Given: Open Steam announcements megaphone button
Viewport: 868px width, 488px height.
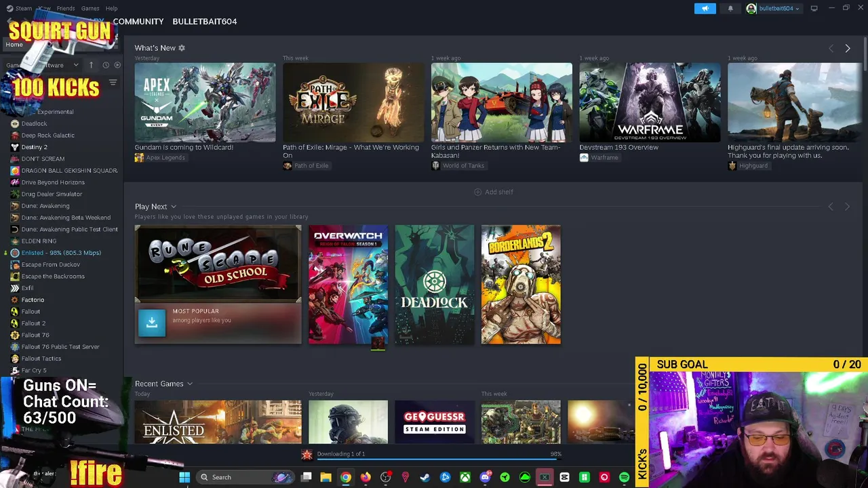Looking at the screenshot, I should click(x=705, y=8).
